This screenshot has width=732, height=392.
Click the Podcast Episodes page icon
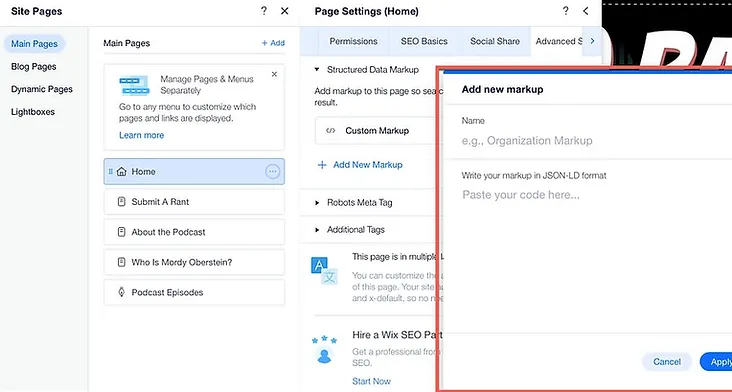pos(121,293)
